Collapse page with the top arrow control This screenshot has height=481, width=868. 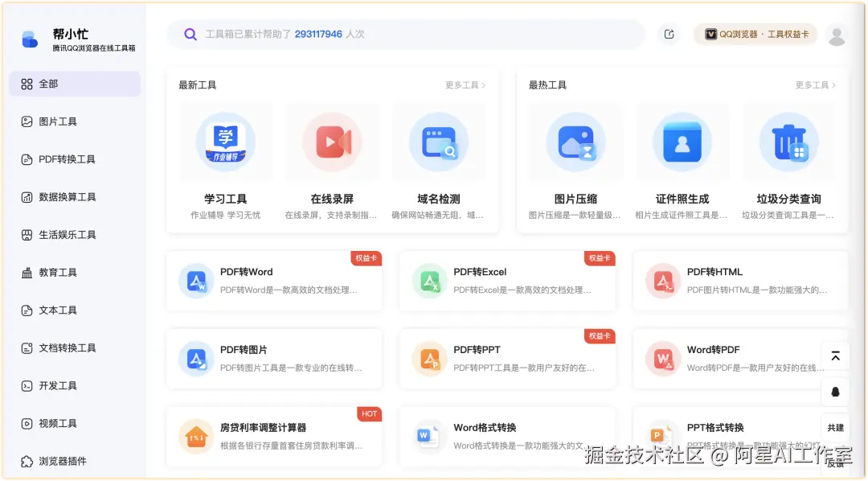click(835, 355)
